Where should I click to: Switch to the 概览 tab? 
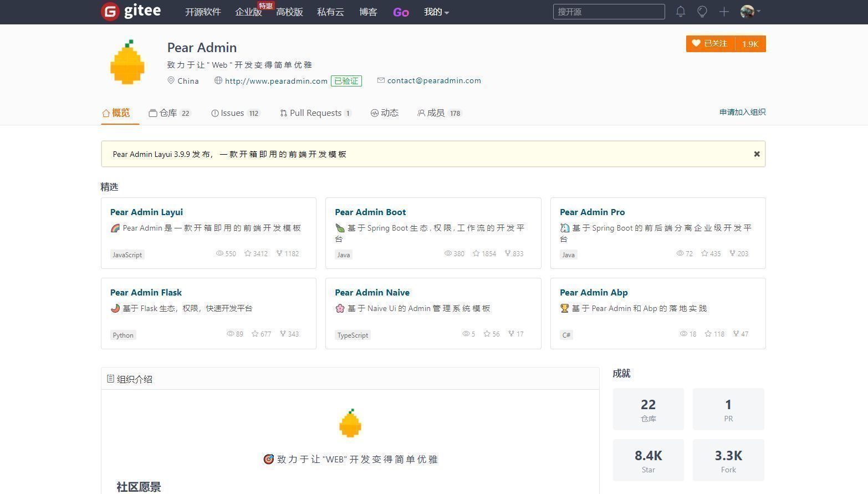pyautogui.click(x=116, y=113)
